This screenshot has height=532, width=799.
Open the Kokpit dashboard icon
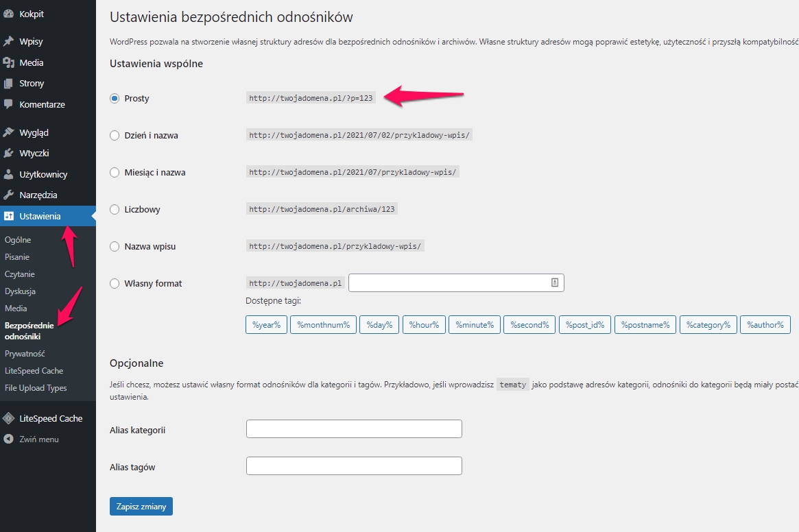(8, 14)
